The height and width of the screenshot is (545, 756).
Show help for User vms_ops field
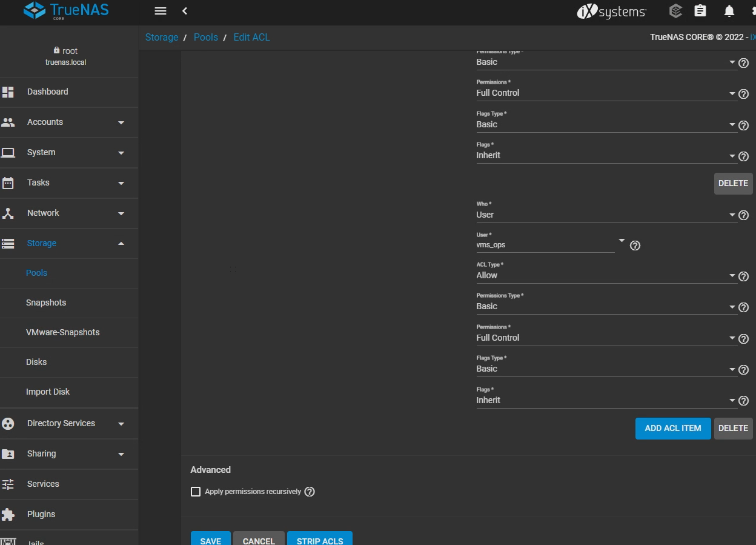[635, 246]
